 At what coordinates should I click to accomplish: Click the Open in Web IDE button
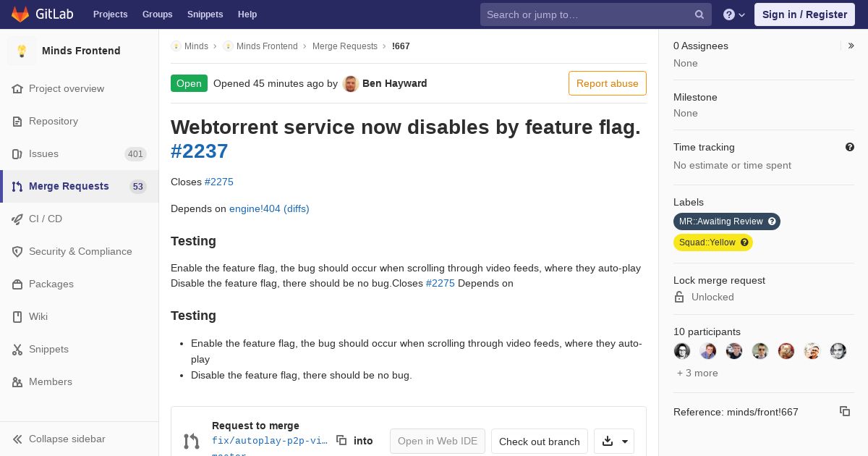tap(438, 442)
